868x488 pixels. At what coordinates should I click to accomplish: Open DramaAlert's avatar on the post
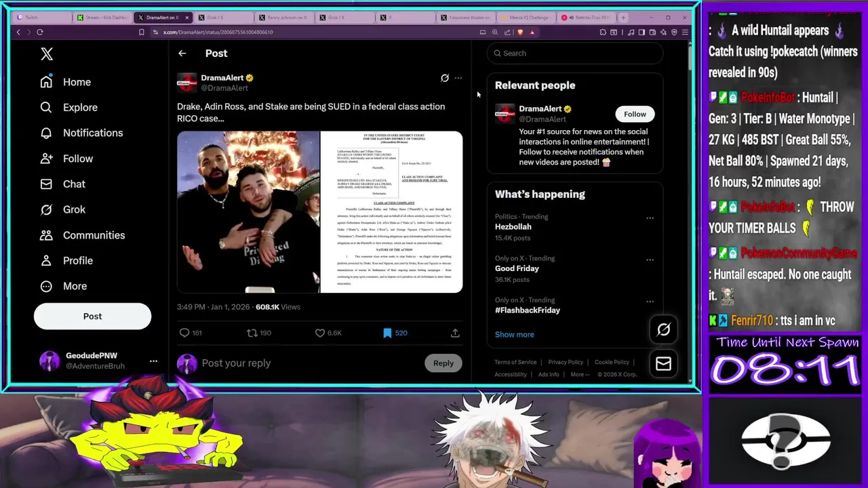tap(187, 83)
